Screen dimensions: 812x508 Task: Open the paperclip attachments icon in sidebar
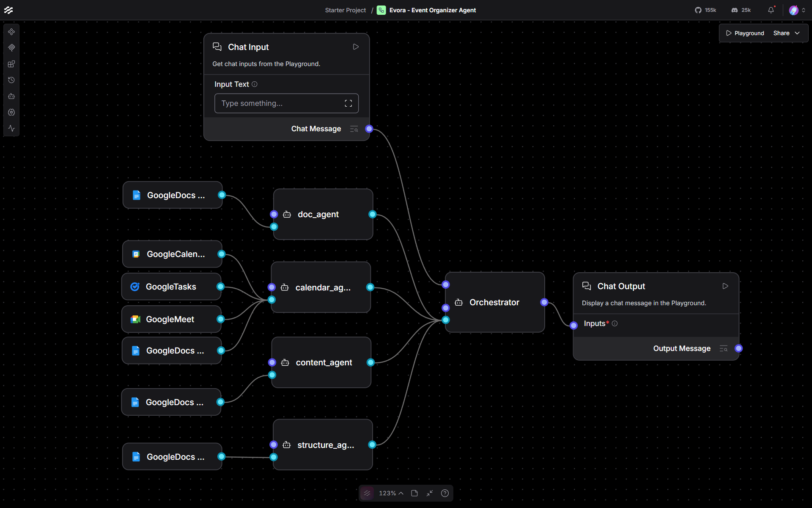coord(11,48)
